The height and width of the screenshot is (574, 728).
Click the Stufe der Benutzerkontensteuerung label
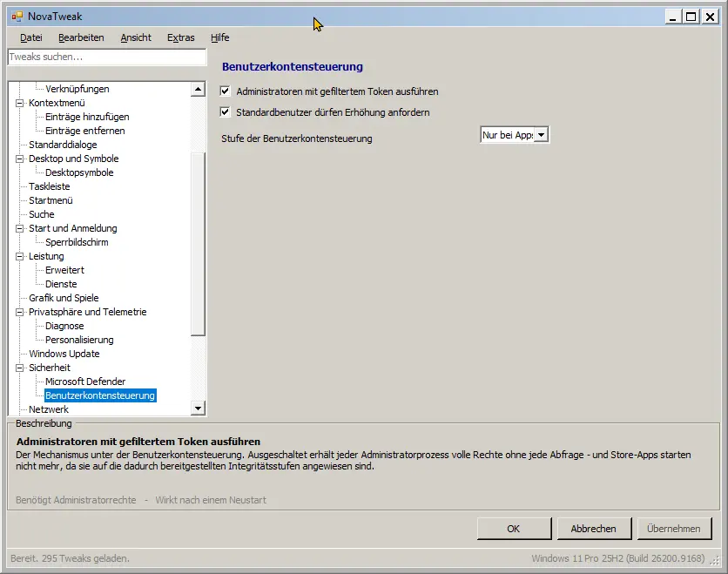(x=297, y=138)
